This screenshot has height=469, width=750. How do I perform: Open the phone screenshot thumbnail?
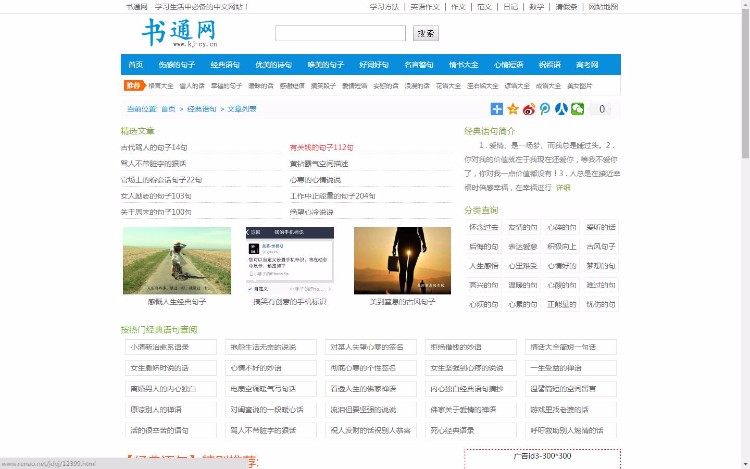pyautogui.click(x=290, y=261)
